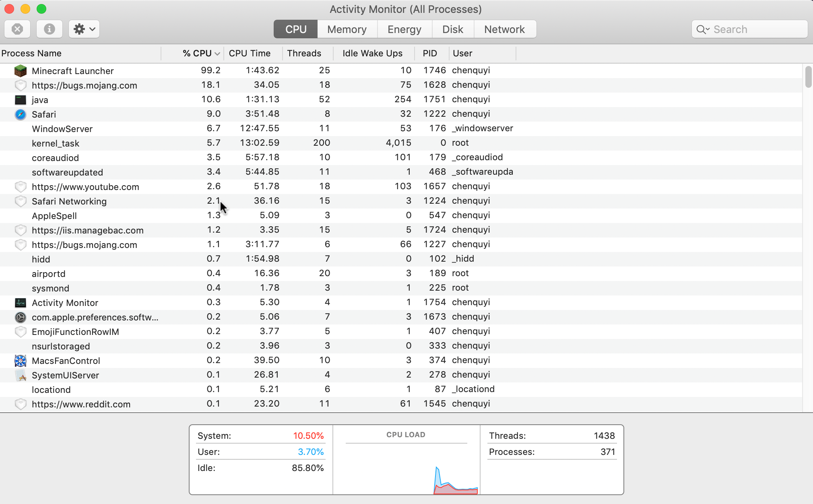Click the MacsFanControl fan icon
The width and height of the screenshot is (813, 504).
[20, 361]
